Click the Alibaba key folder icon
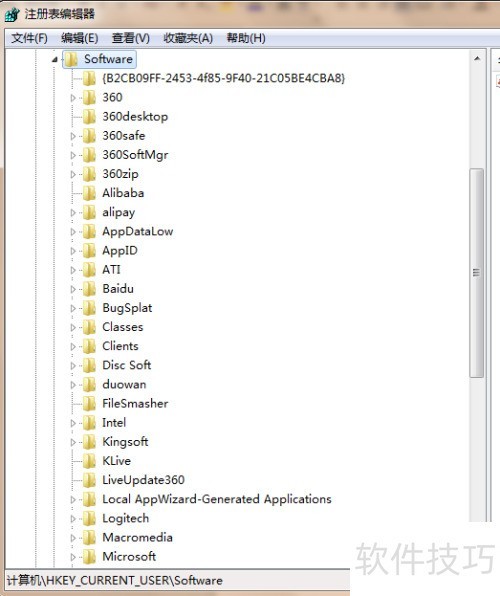This screenshot has width=500, height=596. (x=89, y=193)
